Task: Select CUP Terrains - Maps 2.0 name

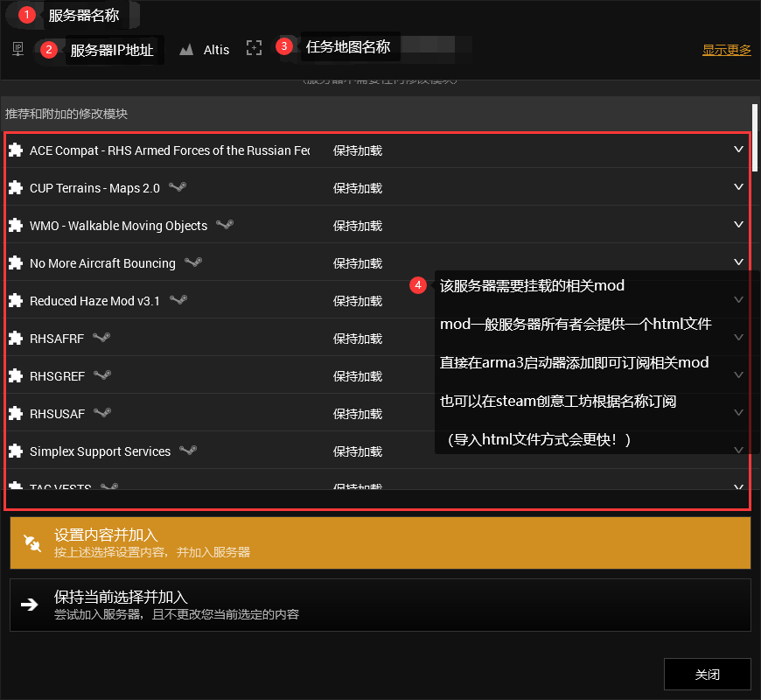Action: (x=94, y=188)
